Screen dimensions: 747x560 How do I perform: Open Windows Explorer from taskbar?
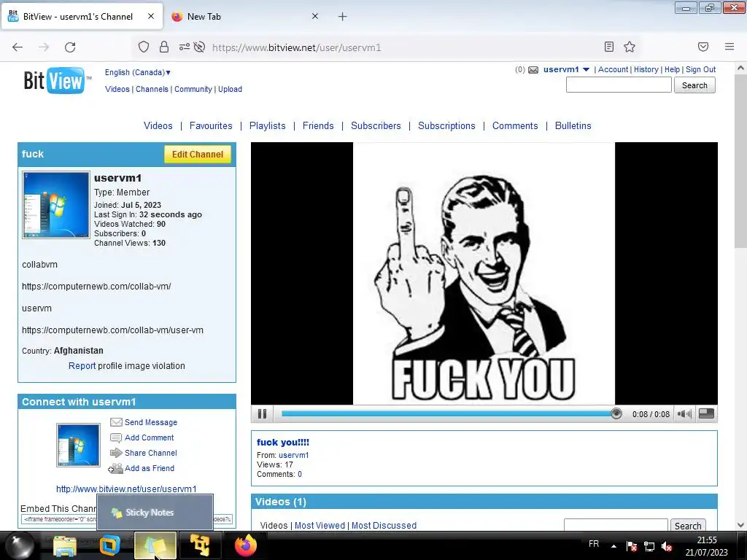(64, 546)
